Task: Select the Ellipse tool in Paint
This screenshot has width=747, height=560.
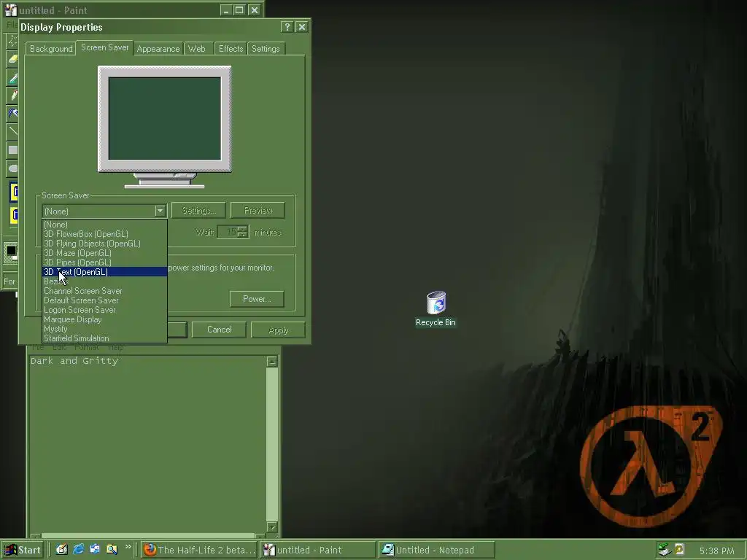Action: pyautogui.click(x=12, y=168)
